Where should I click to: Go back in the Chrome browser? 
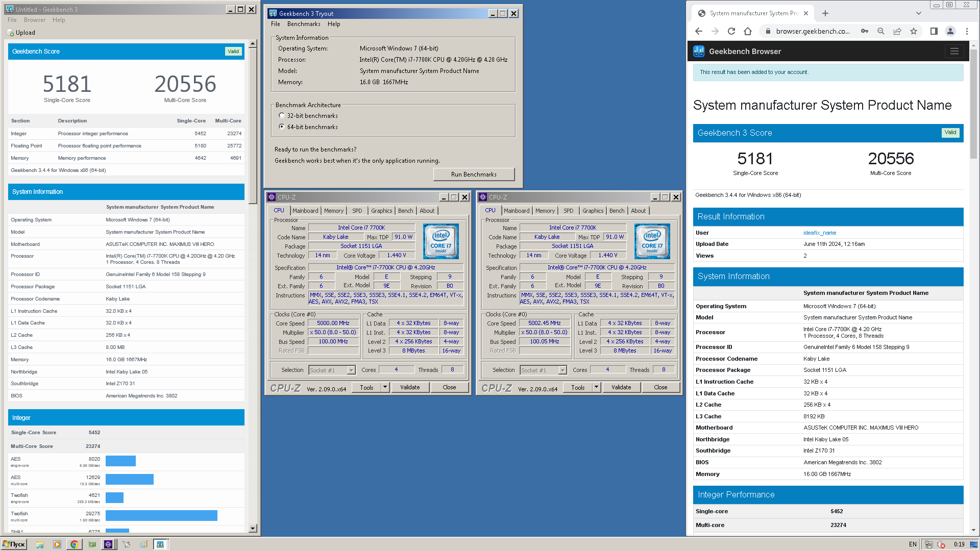pyautogui.click(x=699, y=31)
